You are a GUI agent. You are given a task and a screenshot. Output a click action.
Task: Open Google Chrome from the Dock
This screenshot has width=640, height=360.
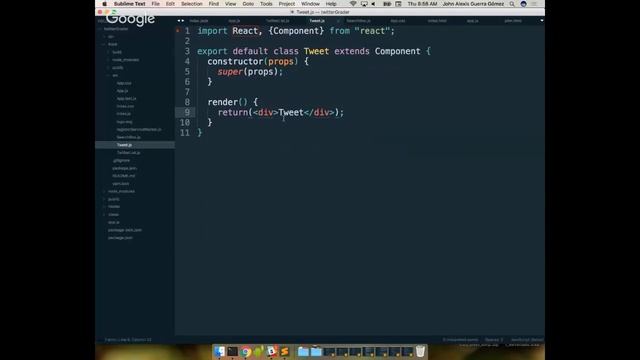pyautogui.click(x=246, y=351)
